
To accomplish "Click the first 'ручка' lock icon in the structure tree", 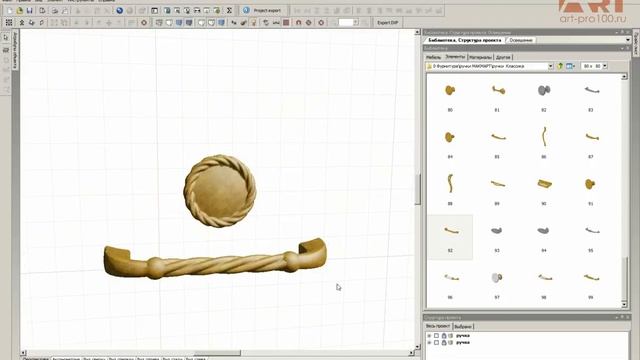I will 444,336.
